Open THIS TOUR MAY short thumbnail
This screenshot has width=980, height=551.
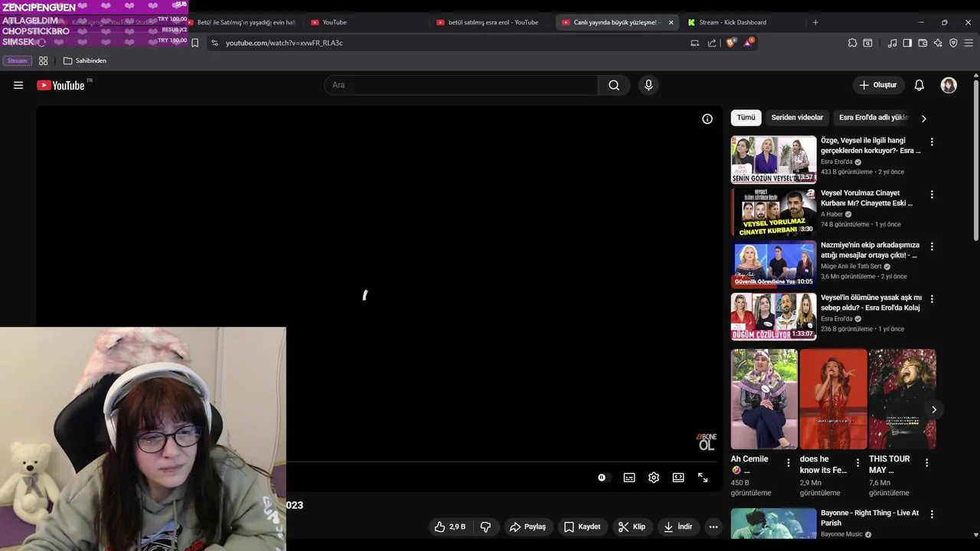tap(902, 399)
